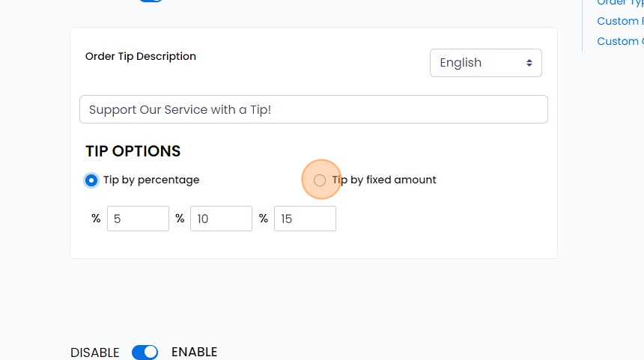Click the "TIP OPTIONS" heading
This screenshot has width=644, height=360.
(133, 151)
